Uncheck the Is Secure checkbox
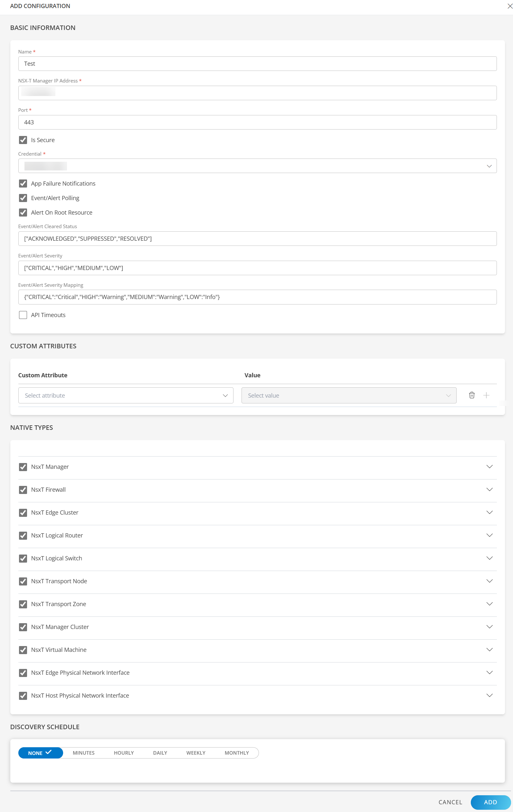This screenshot has width=513, height=812. [x=23, y=140]
